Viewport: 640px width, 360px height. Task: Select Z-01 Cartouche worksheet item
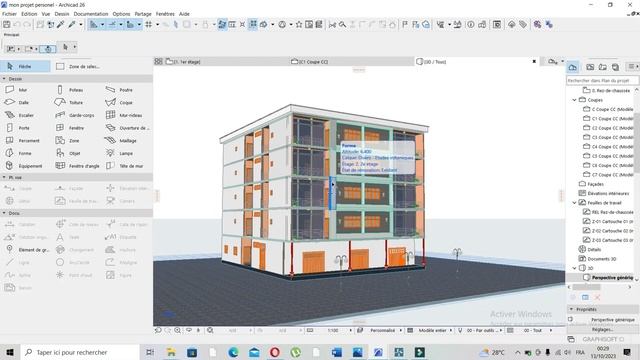608,221
